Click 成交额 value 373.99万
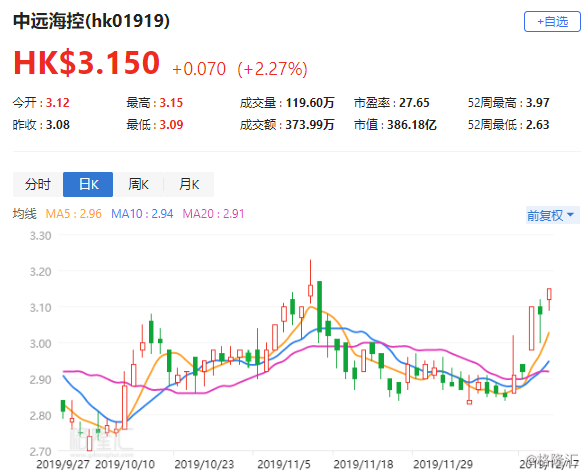 point(310,125)
